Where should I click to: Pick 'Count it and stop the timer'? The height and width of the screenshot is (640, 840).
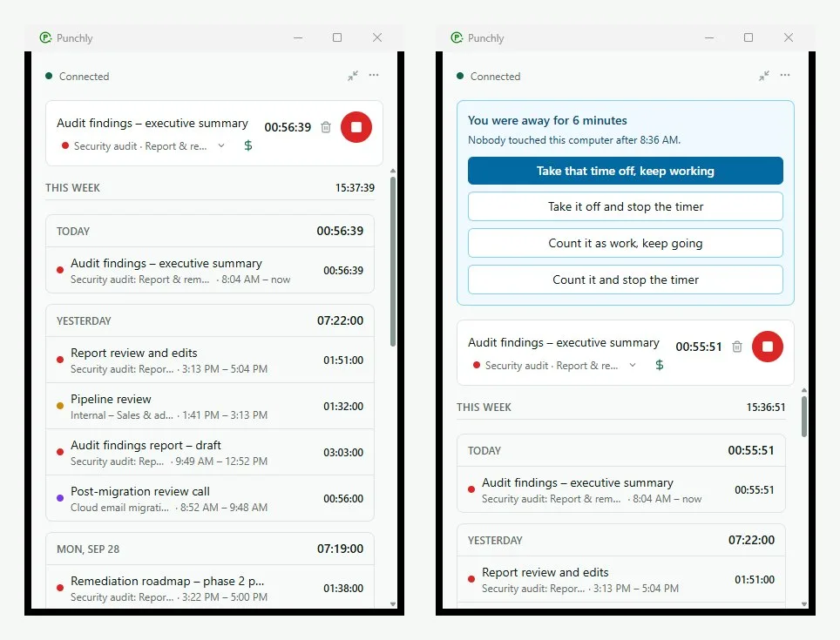[625, 280]
